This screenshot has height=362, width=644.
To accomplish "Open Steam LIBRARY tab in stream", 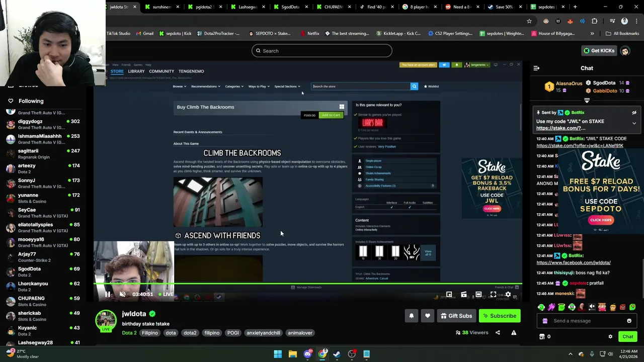I will pyautogui.click(x=136, y=71).
